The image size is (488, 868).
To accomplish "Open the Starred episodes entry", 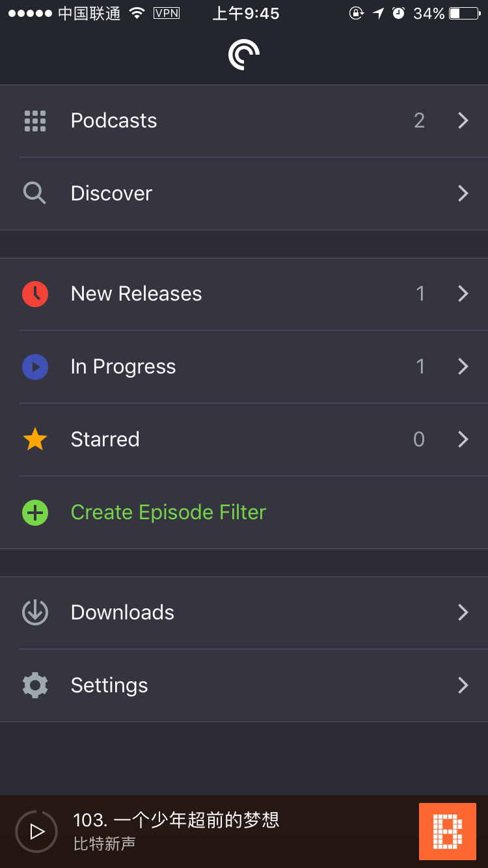I will 105,440.
